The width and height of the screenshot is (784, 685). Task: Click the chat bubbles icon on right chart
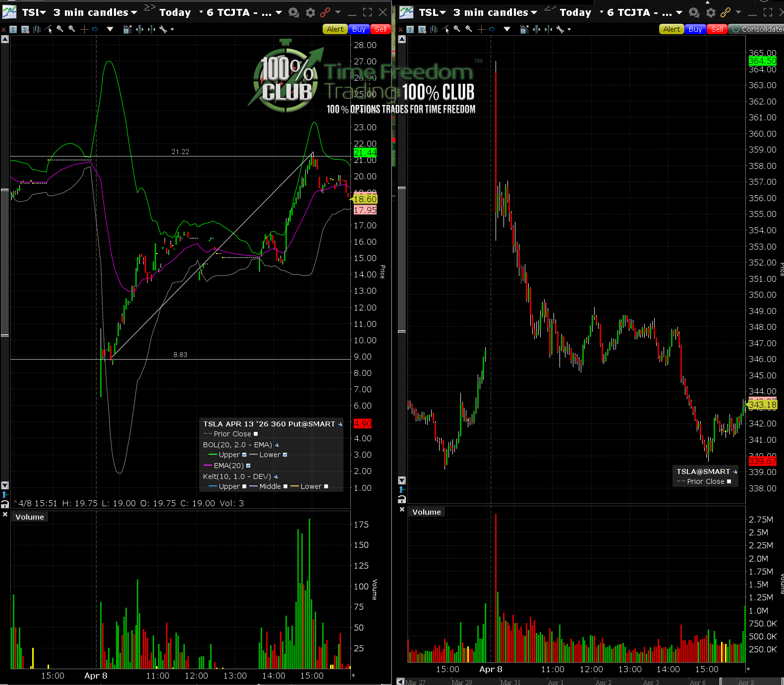pos(694,12)
